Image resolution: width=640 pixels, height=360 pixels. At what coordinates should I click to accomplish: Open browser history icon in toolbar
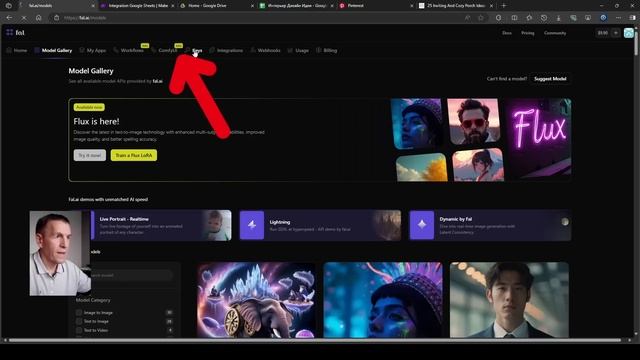544,18
